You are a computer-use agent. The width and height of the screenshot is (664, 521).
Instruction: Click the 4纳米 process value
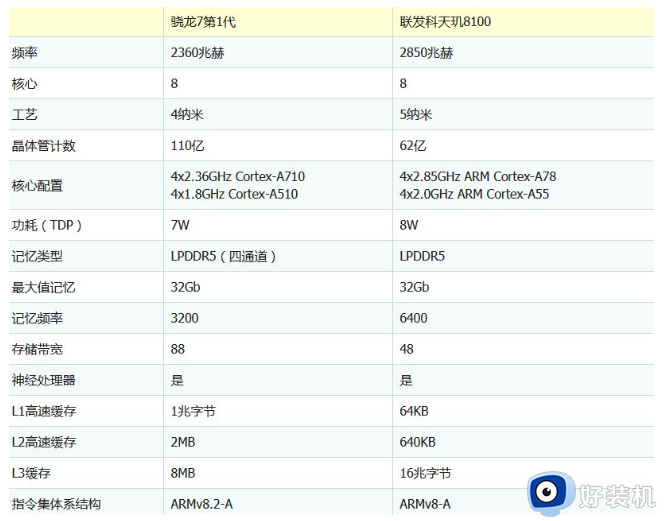point(187,114)
